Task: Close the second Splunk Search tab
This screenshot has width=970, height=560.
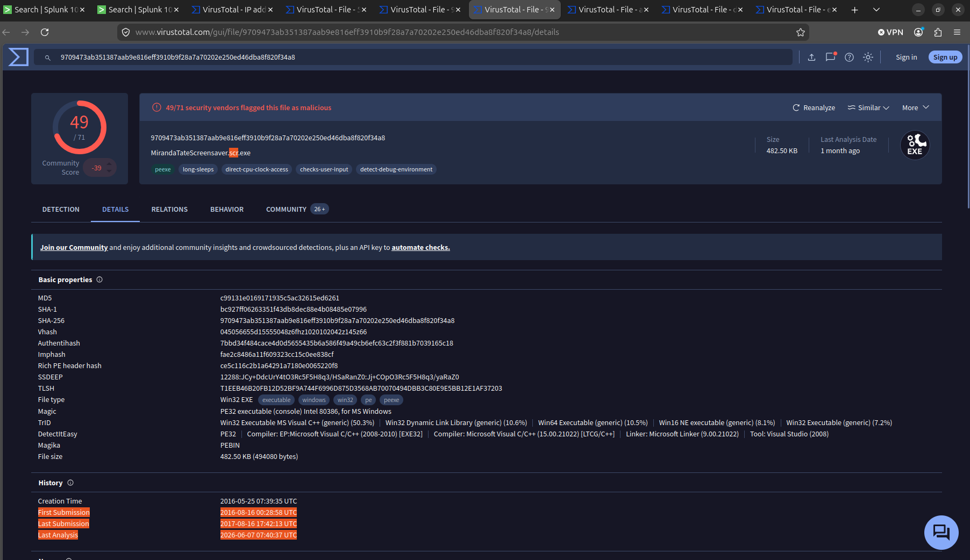Action: [176, 10]
